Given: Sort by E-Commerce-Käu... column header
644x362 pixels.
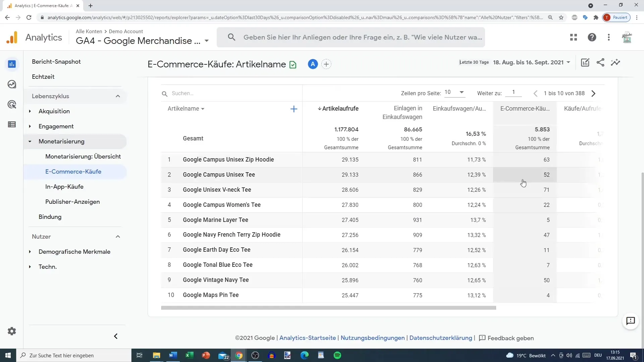Looking at the screenshot, I should pyautogui.click(x=525, y=109).
